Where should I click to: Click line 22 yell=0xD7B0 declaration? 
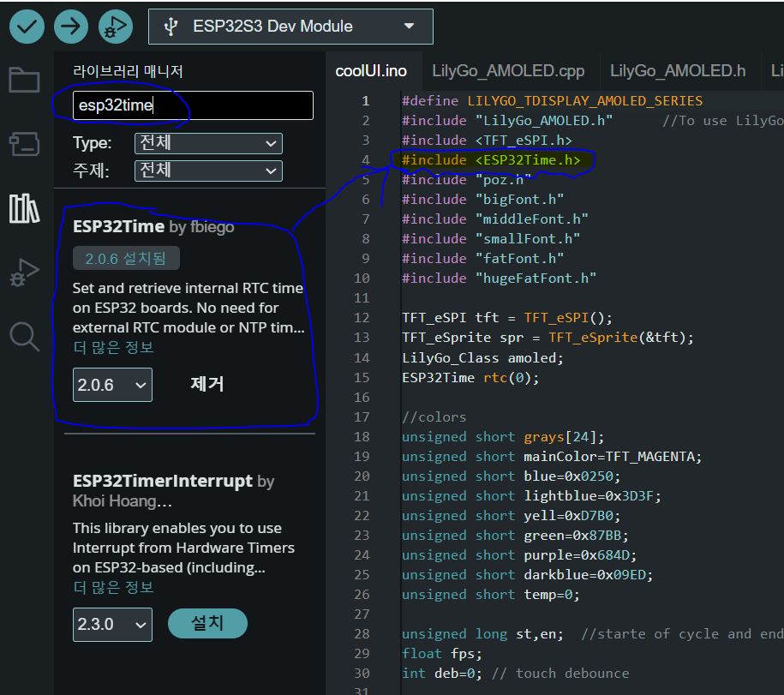(511, 516)
